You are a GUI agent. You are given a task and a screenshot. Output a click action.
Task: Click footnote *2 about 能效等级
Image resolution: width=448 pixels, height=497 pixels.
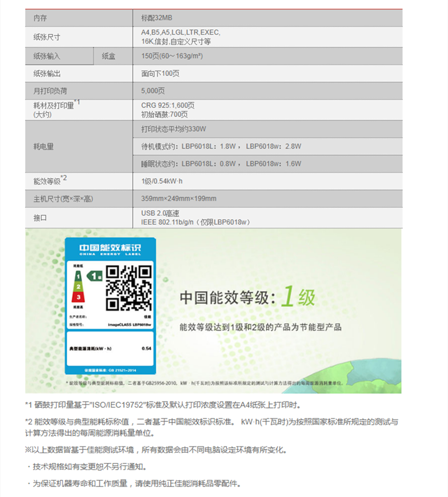[212, 428]
